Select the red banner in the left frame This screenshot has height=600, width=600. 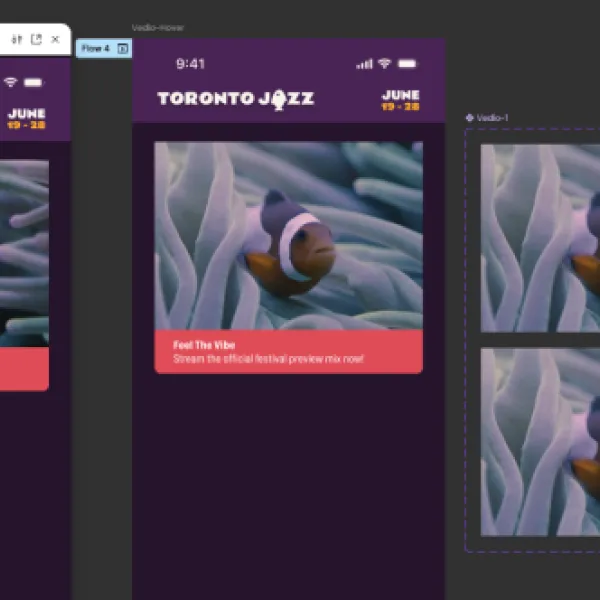point(24,369)
